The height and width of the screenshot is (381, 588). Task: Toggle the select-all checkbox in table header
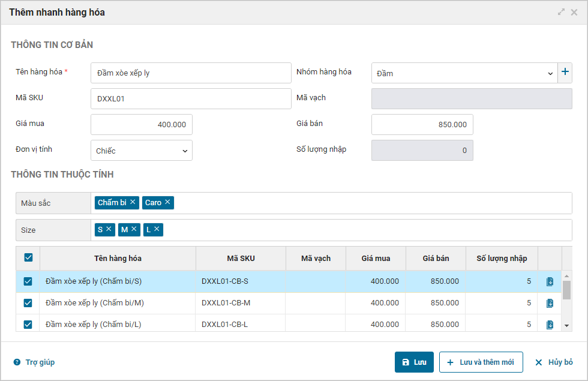pyautogui.click(x=28, y=258)
